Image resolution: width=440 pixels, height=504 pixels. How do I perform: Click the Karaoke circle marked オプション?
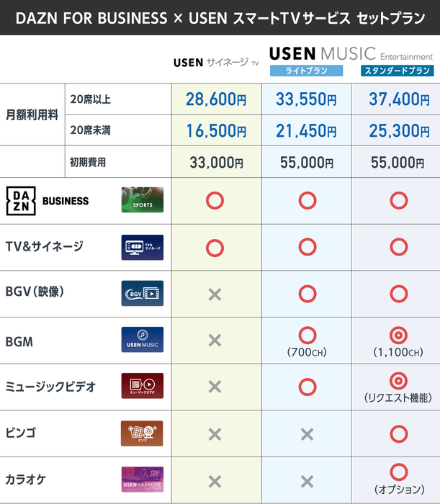pos(397,472)
